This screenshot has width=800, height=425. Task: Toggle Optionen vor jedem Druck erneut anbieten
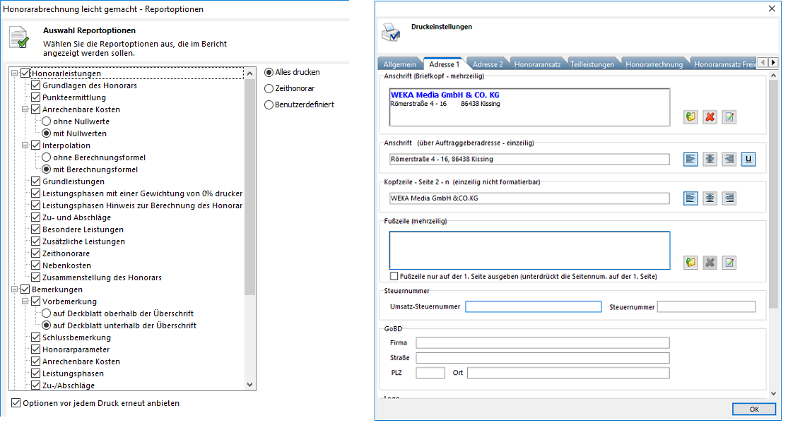coord(16,403)
